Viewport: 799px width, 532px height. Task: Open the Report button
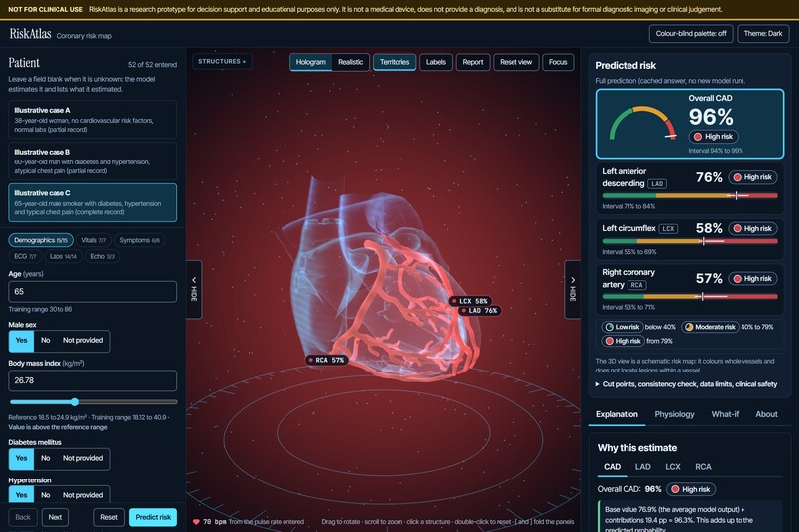pos(473,62)
